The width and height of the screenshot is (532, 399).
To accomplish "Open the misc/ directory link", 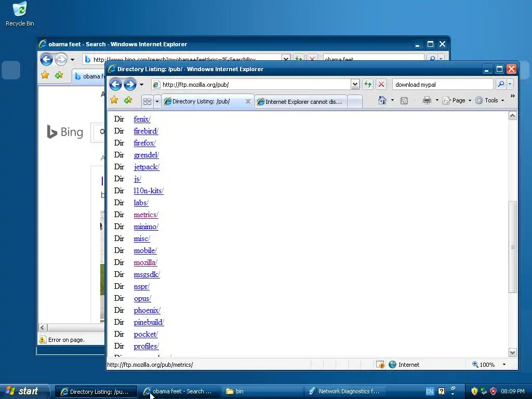I will 142,238.
